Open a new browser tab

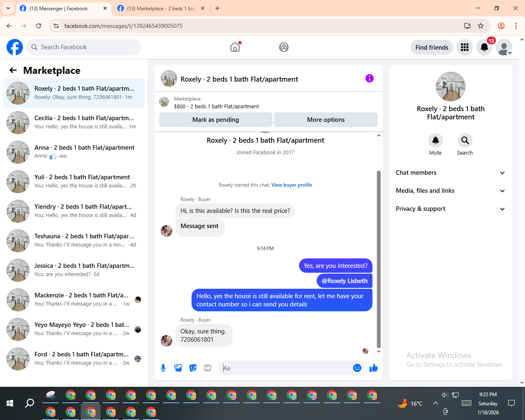point(217,8)
